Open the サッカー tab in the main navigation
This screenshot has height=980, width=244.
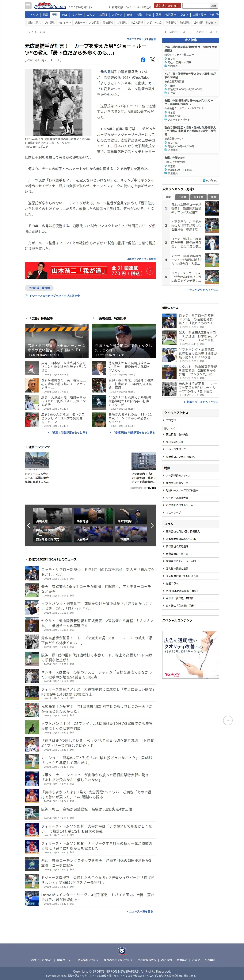(x=77, y=15)
